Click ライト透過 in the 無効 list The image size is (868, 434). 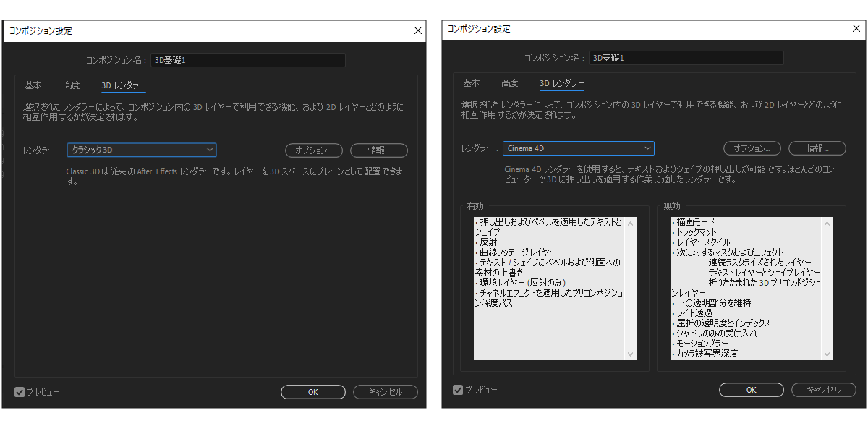(693, 313)
